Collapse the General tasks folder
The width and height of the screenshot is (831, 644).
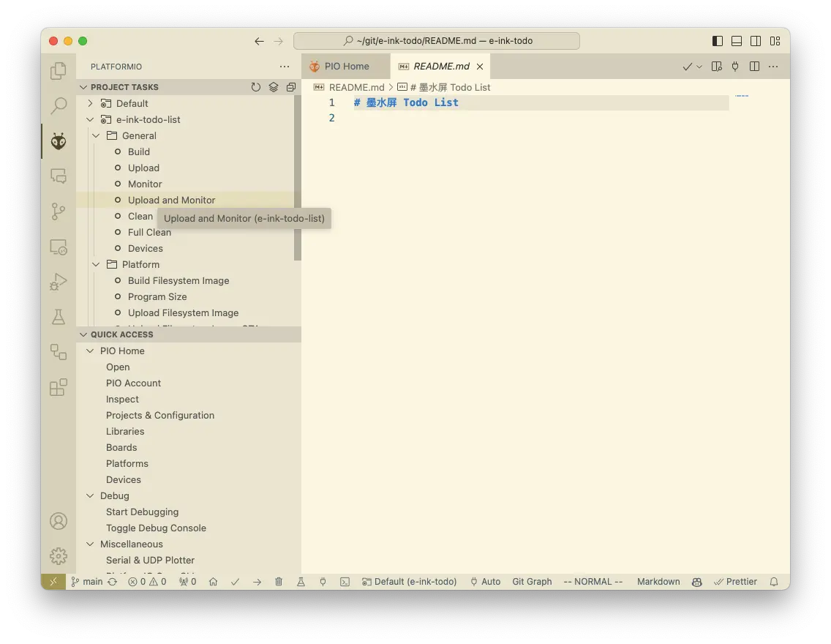[96, 135]
